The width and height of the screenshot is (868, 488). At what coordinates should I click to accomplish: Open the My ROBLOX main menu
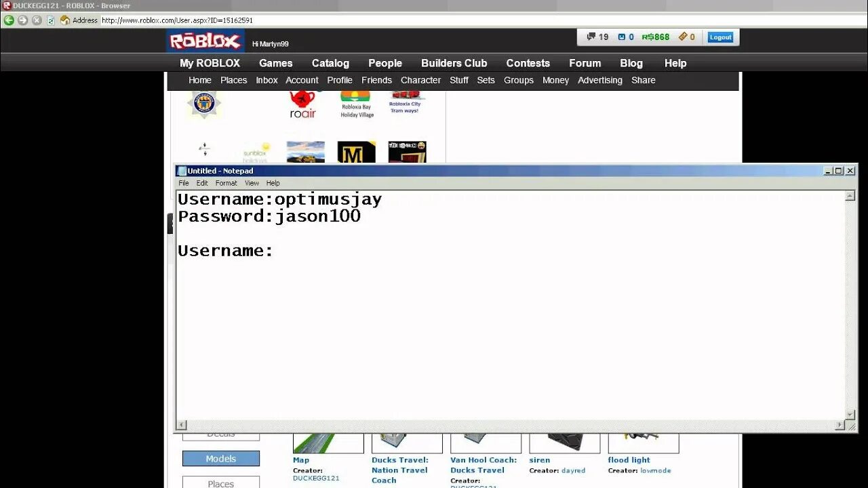(x=210, y=63)
